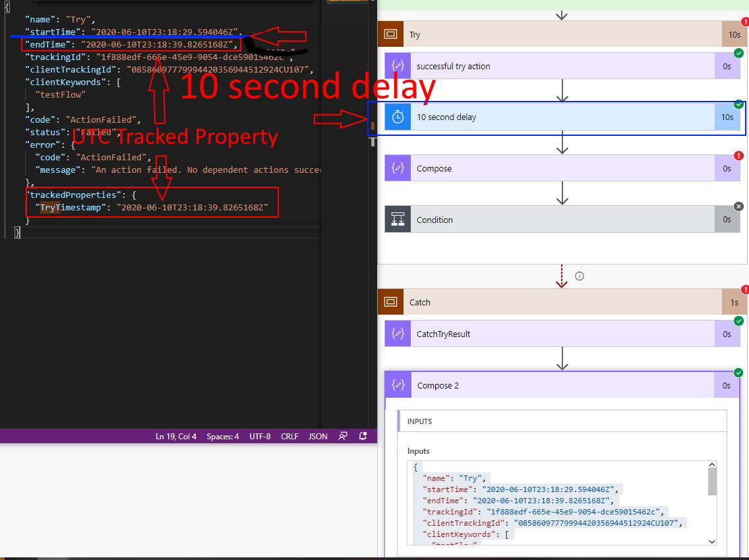Click "endTime" line in Inputs box
This screenshot has height=560, width=749.
pyautogui.click(x=518, y=500)
